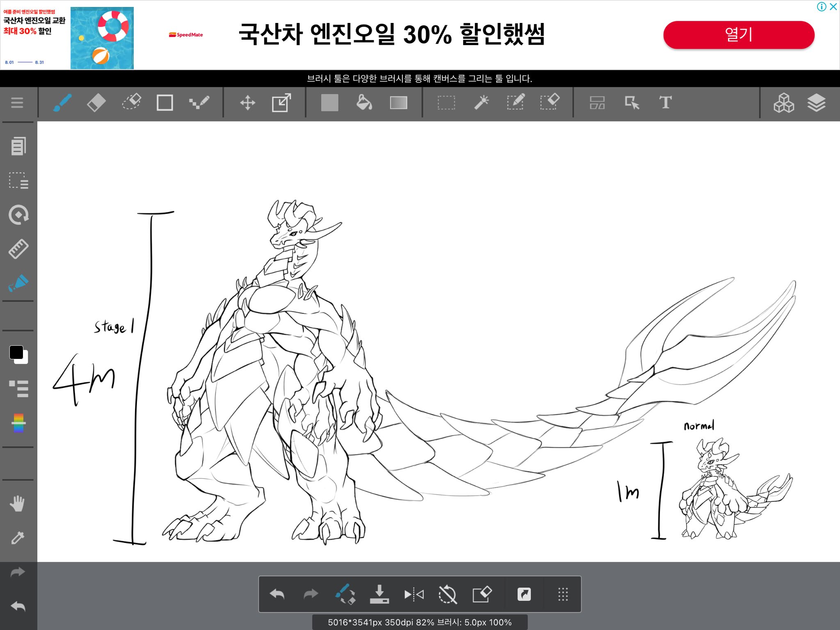Pick the Gradient tool
The image size is (840, 630).
pyautogui.click(x=398, y=103)
